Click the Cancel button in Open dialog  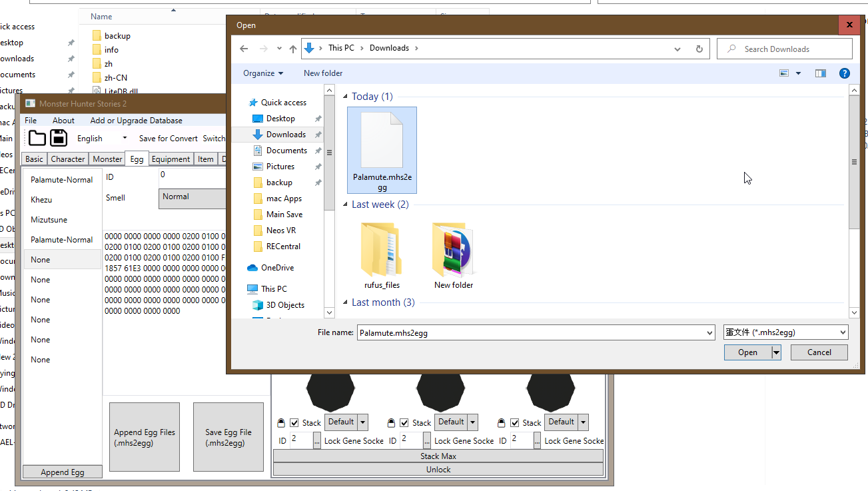click(819, 352)
